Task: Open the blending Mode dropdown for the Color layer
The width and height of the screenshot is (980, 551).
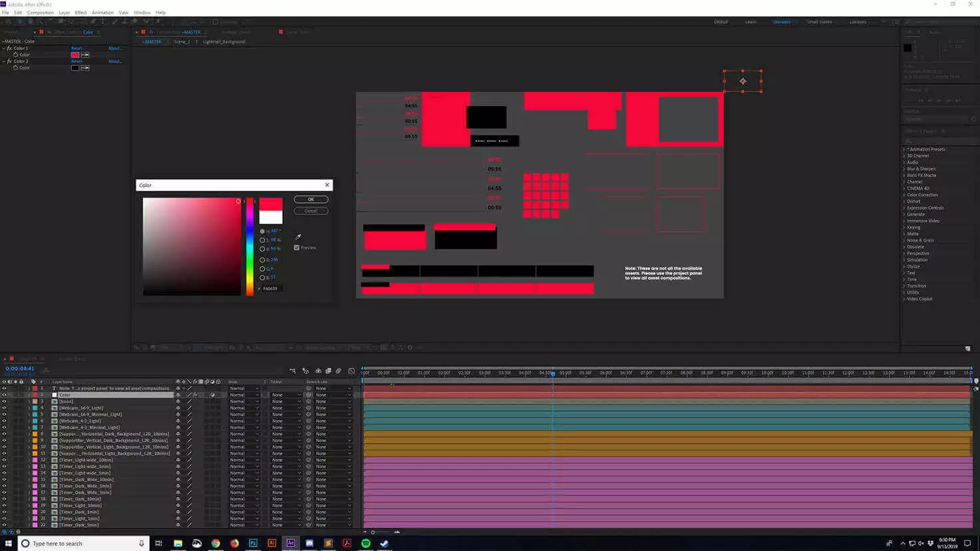Action: pyautogui.click(x=244, y=395)
